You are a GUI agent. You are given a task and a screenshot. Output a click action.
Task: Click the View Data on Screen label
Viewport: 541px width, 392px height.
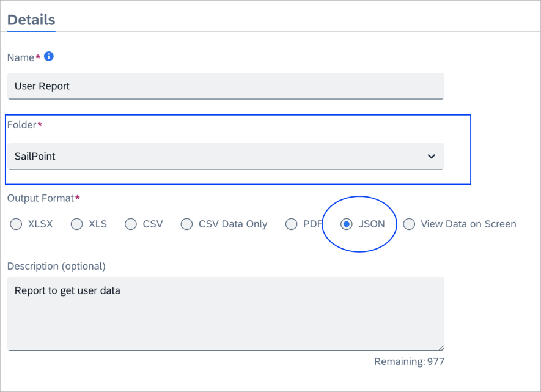[x=468, y=224]
